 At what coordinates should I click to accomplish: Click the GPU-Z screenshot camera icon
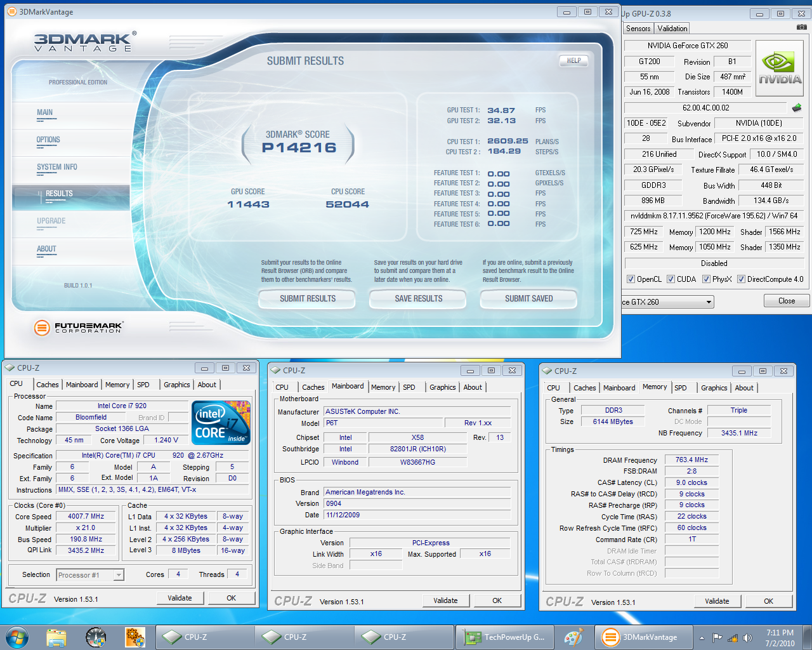(801, 27)
